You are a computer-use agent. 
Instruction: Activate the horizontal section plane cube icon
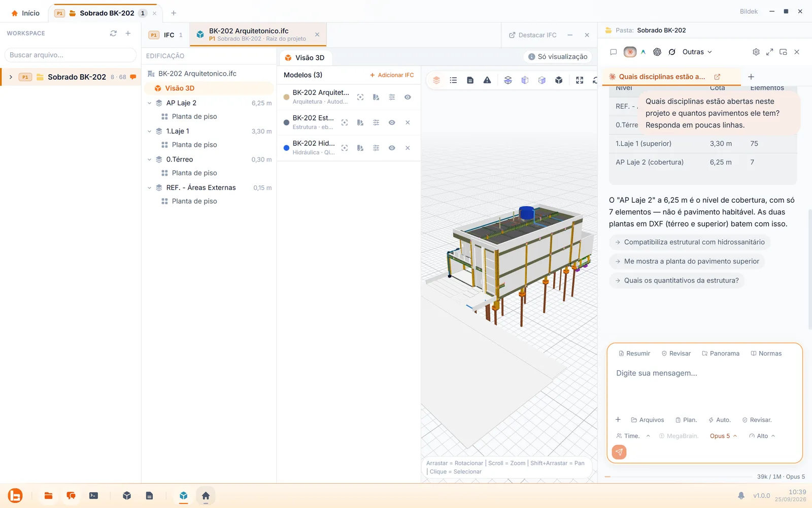pos(508,80)
